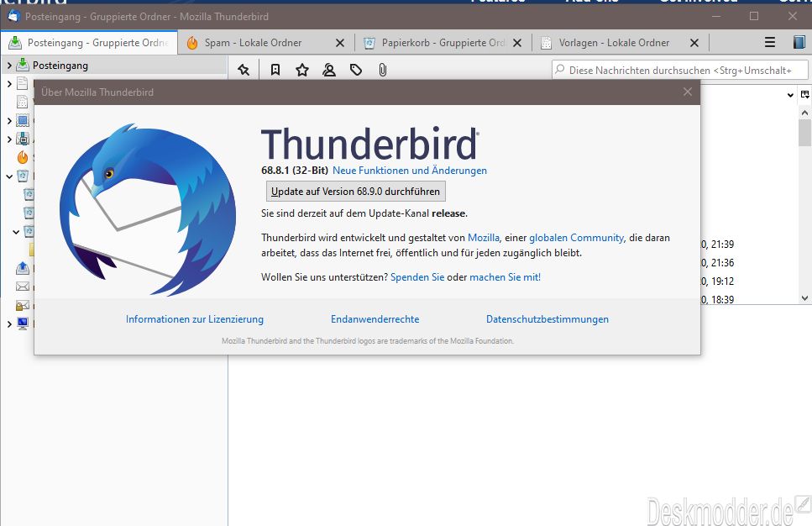
Task: Click the archive cabinet folder icon
Action: [x=23, y=139]
